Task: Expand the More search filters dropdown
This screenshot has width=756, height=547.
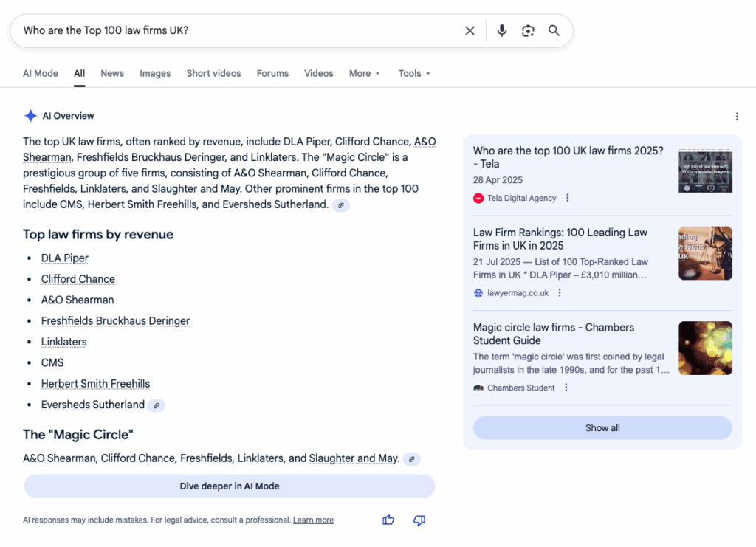Action: 364,74
